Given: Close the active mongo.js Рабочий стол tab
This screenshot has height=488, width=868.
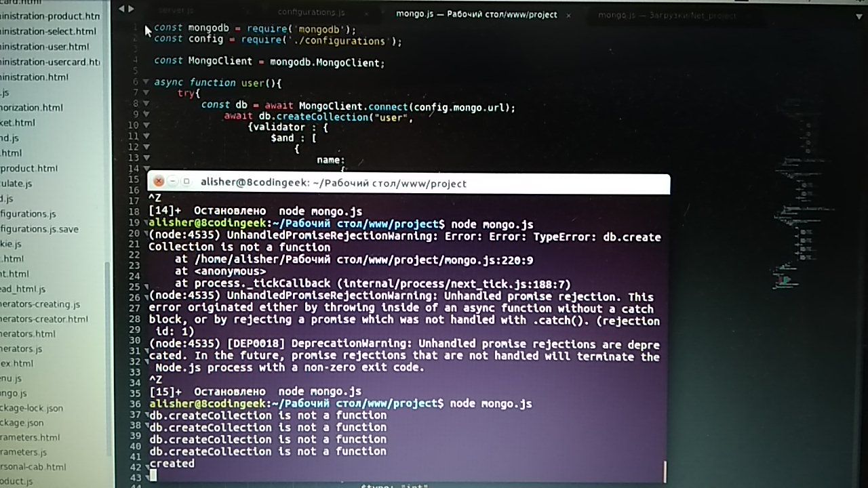Looking at the screenshot, I should click(568, 15).
